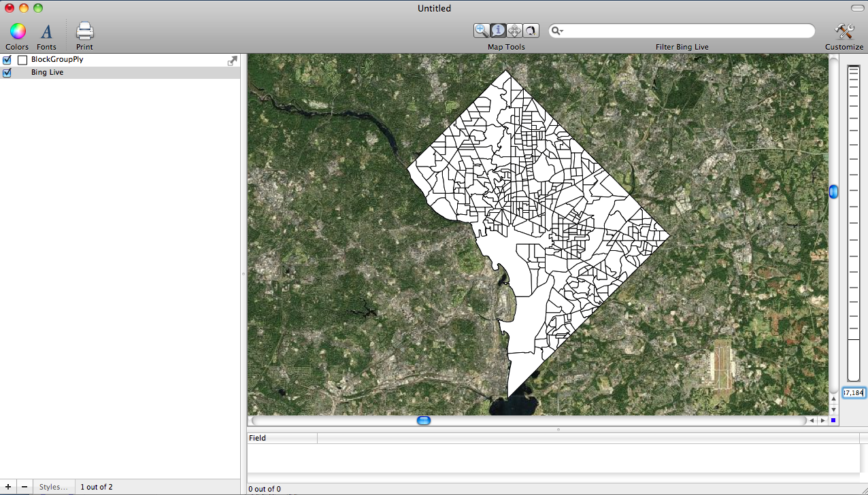This screenshot has height=495, width=868.
Task: Choose the Pan arrows map tool
Action: click(514, 30)
